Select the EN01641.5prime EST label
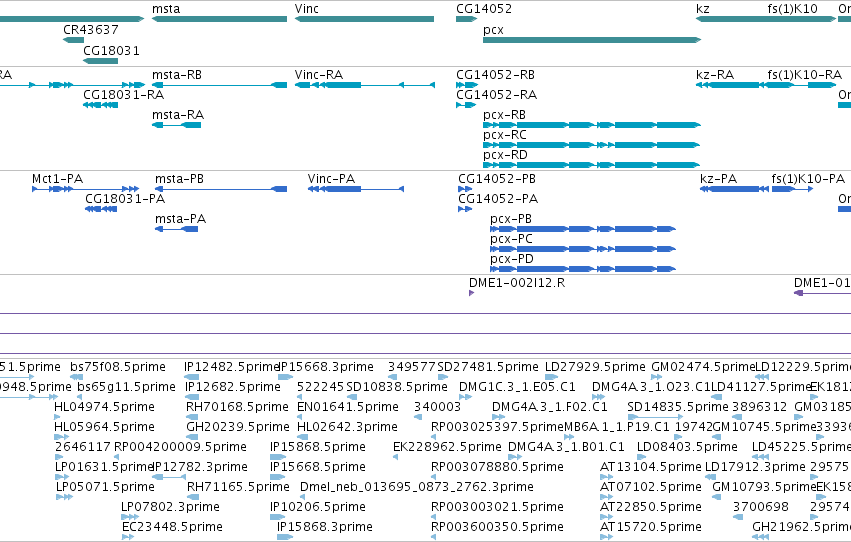This screenshot has height=542, width=851. (348, 407)
